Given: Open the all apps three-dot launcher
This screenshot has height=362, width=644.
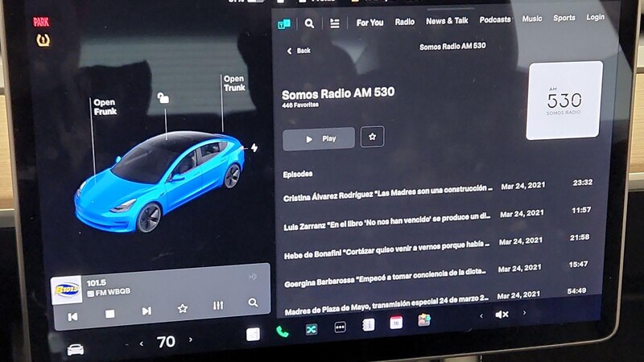Looking at the screenshot, I should click(340, 327).
